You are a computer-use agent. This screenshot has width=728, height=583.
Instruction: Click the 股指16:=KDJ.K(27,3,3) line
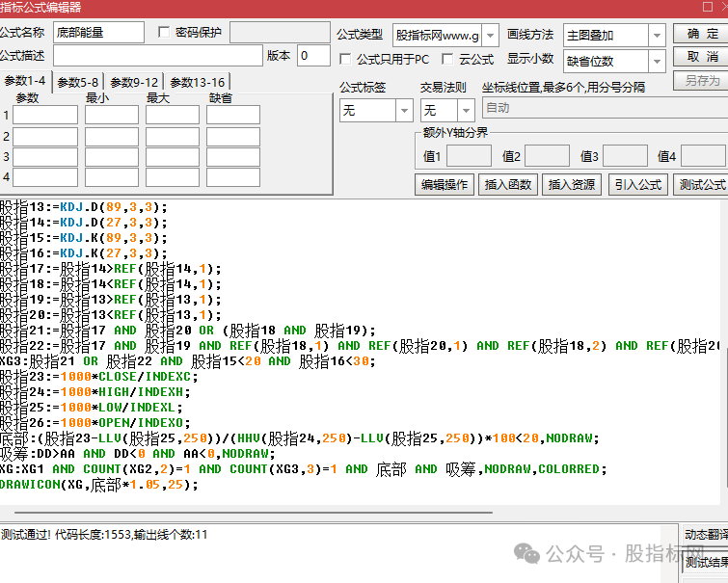[84, 253]
